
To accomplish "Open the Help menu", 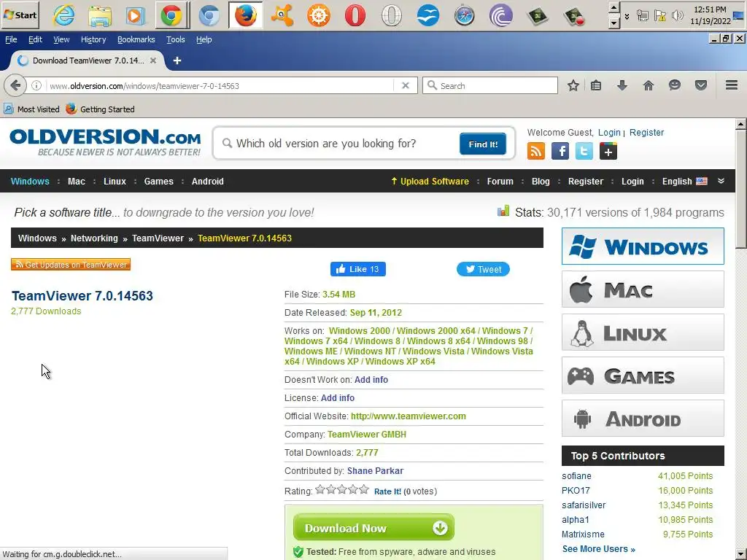I will (x=204, y=39).
